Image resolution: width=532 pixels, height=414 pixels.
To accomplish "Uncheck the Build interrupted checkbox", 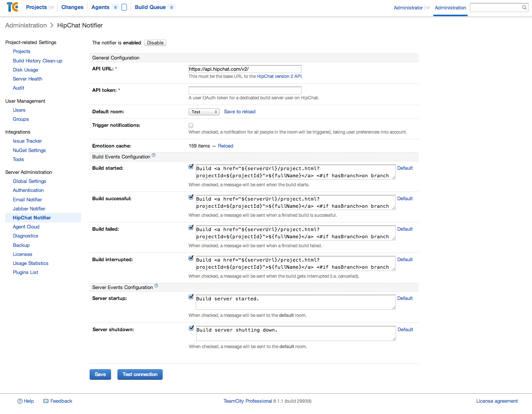I will pyautogui.click(x=191, y=258).
